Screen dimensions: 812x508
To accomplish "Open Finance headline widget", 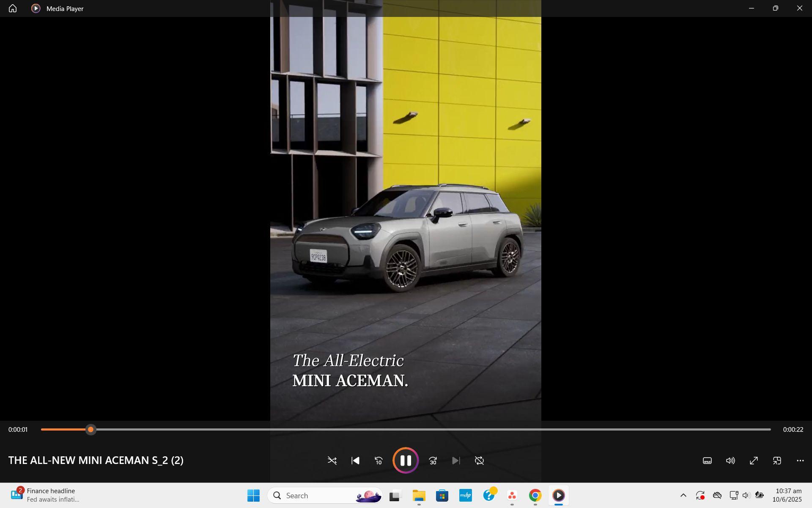I will [x=44, y=495].
